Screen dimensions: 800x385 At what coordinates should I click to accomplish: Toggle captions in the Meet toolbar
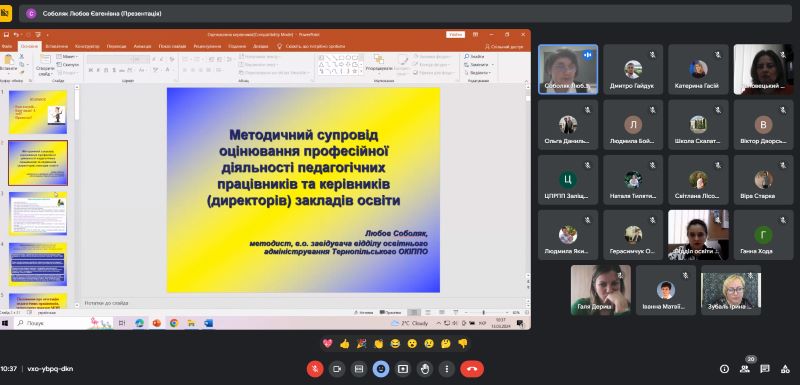pos(359,369)
